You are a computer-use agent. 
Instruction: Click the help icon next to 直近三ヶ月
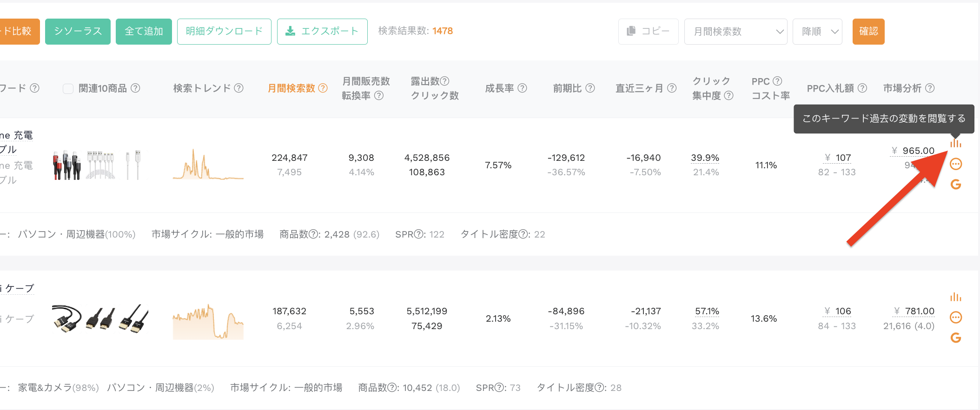tap(672, 88)
